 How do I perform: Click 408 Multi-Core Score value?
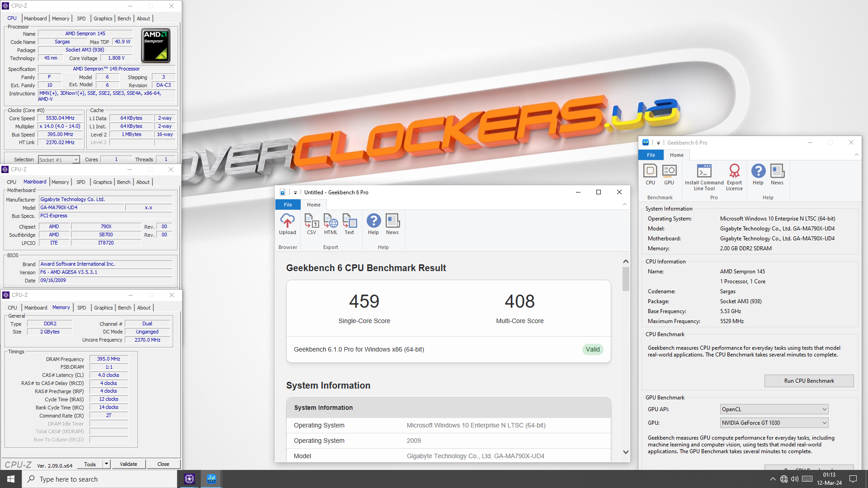coord(520,301)
